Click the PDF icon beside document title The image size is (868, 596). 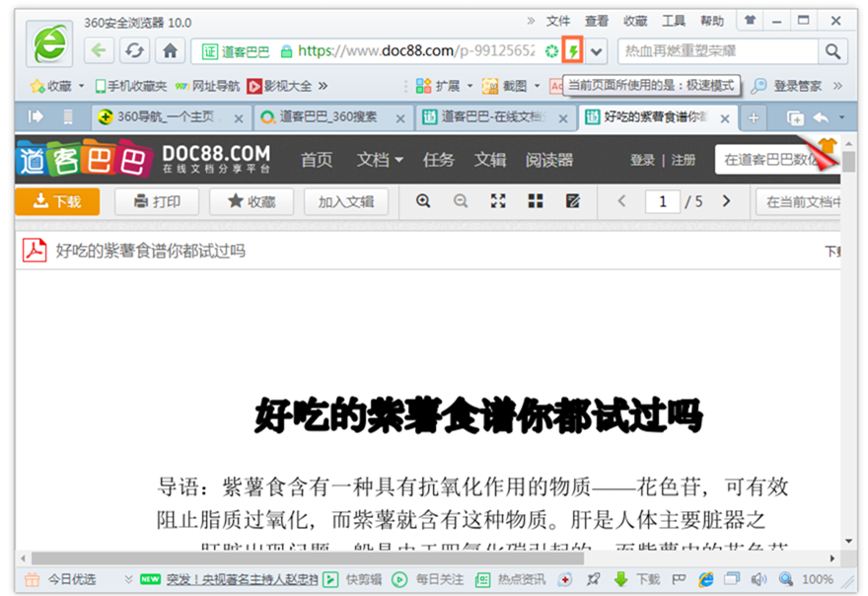[x=35, y=251]
